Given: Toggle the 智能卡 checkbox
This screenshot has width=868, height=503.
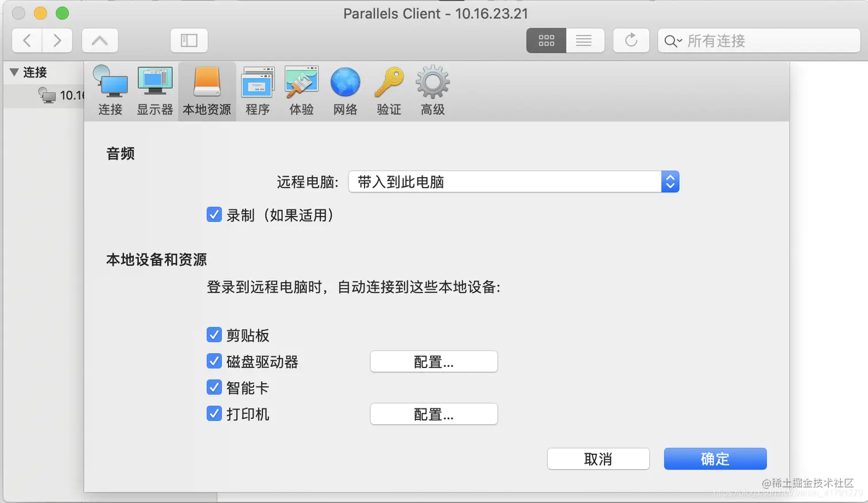Looking at the screenshot, I should (214, 388).
